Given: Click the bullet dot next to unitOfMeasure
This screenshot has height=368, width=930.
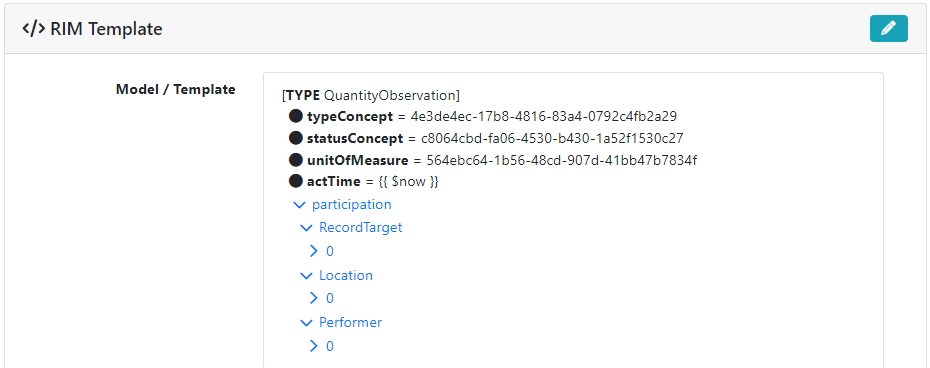Looking at the screenshot, I should [x=296, y=160].
